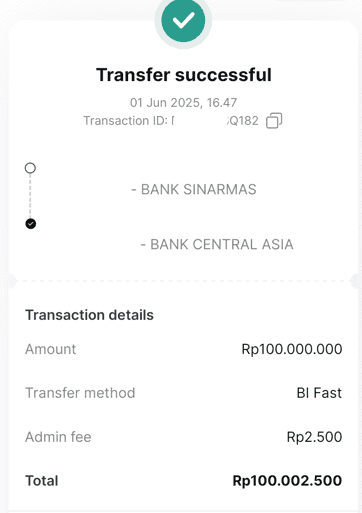Copy the transaction ID with the copy icon
This screenshot has width=362, height=513.
[x=274, y=121]
